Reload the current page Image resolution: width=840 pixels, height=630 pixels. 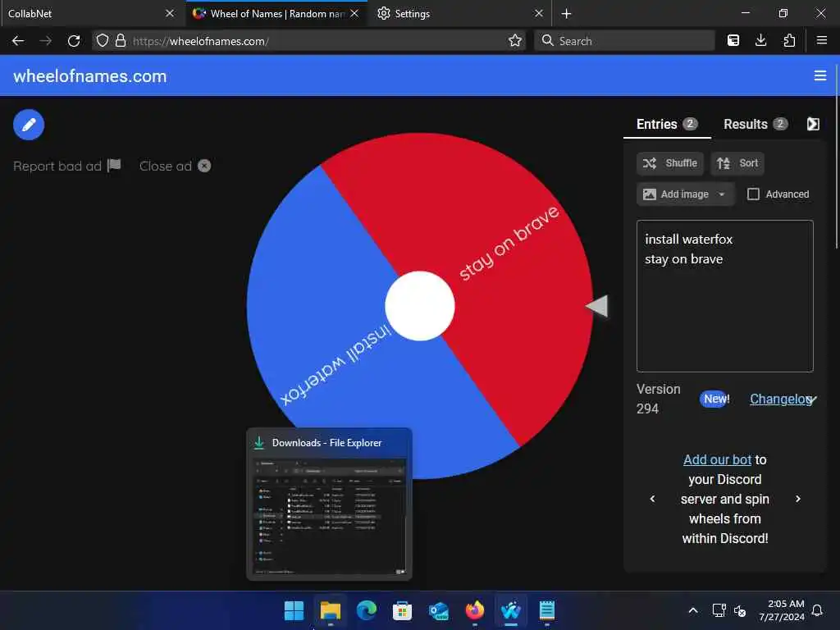(x=74, y=41)
